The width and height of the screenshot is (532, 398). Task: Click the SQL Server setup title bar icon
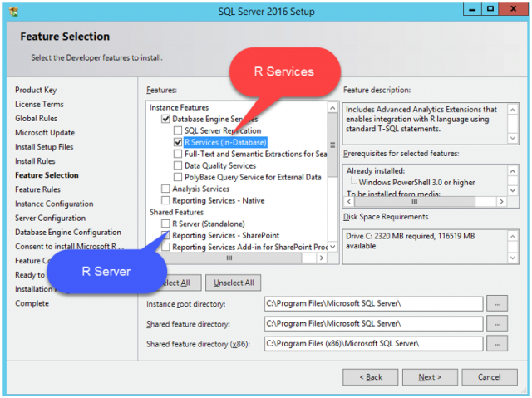coord(14,12)
